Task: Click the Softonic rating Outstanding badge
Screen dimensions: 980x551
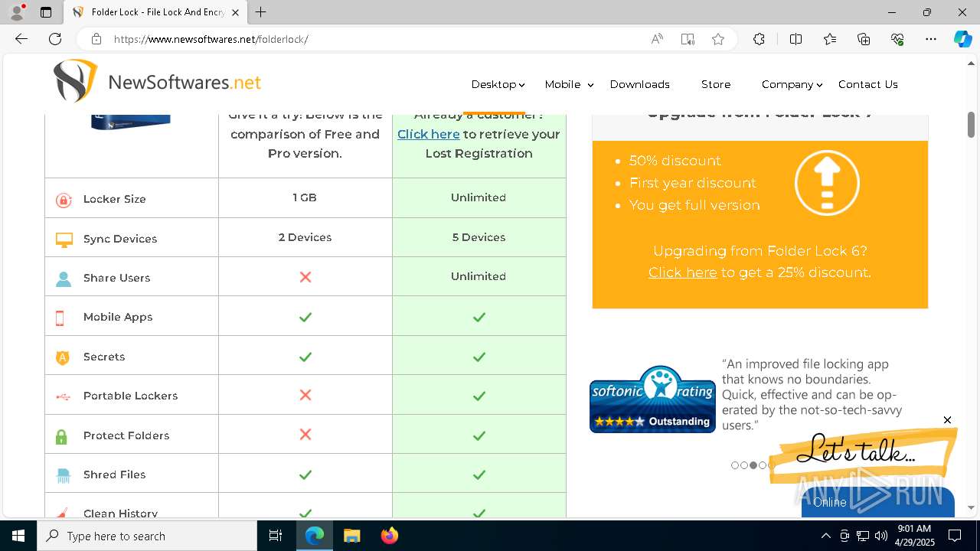Action: [652, 399]
